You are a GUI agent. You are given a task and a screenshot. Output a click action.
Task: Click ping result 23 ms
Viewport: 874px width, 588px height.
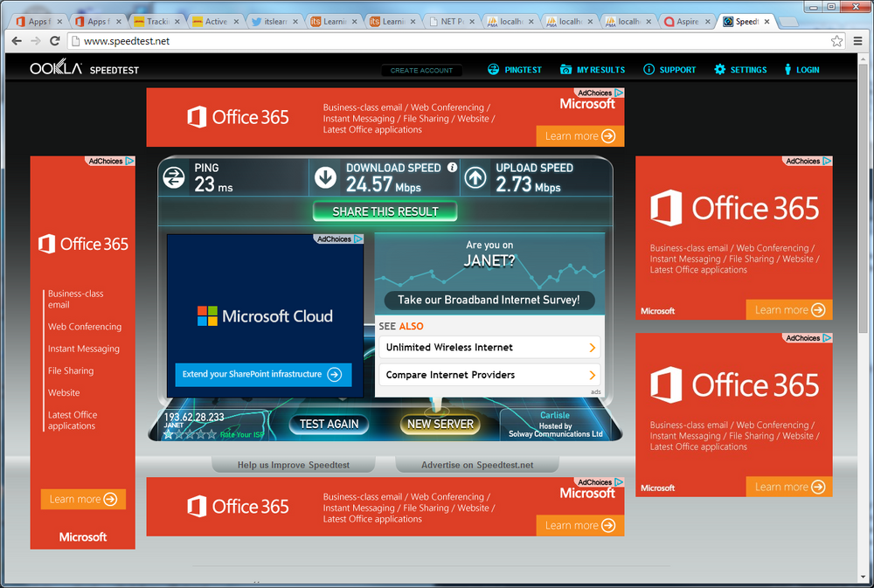[213, 184]
